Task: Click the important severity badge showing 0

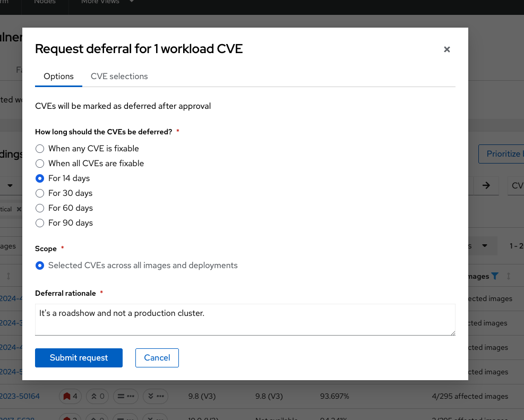Action: 98,396
